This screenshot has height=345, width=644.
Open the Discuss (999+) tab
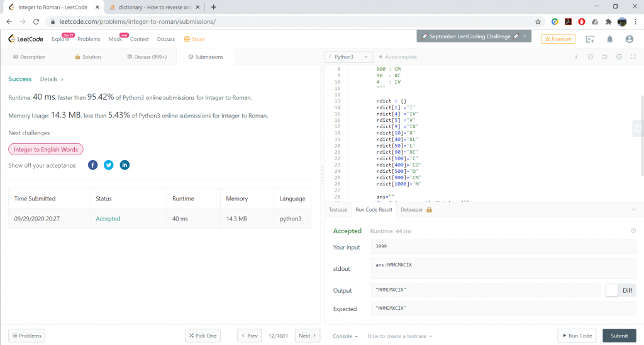[147, 57]
